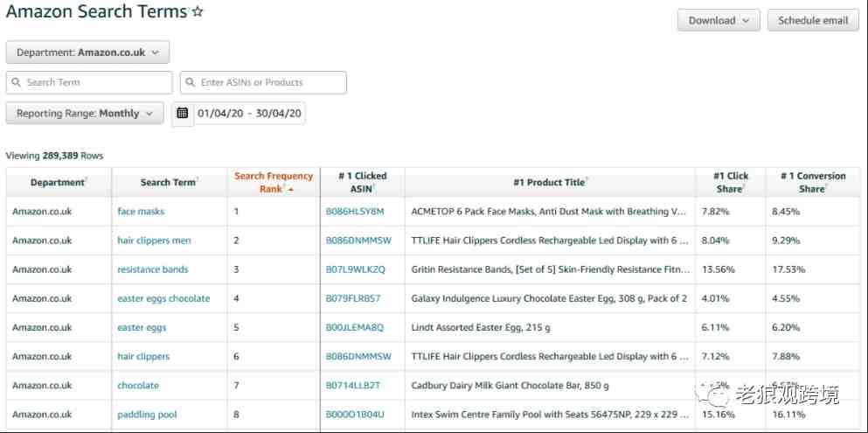Open ASIN B000O1B04U link

tap(355, 415)
